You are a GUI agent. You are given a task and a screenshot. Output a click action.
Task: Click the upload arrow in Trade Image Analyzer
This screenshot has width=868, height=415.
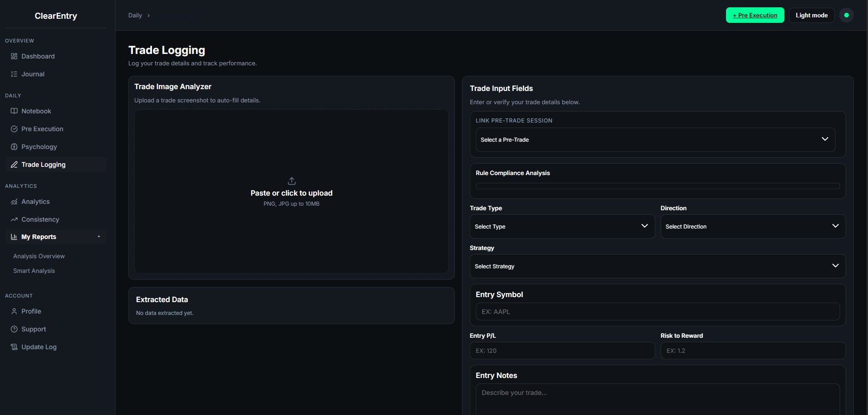291,181
